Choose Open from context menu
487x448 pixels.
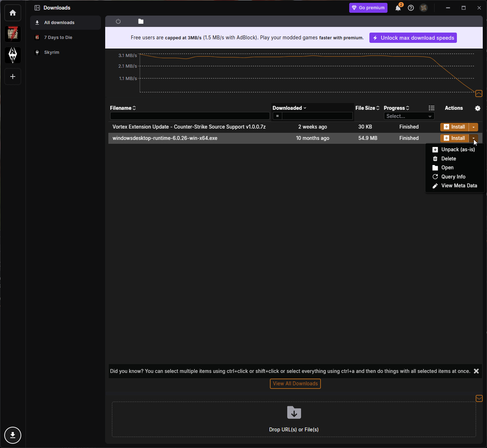click(455, 168)
